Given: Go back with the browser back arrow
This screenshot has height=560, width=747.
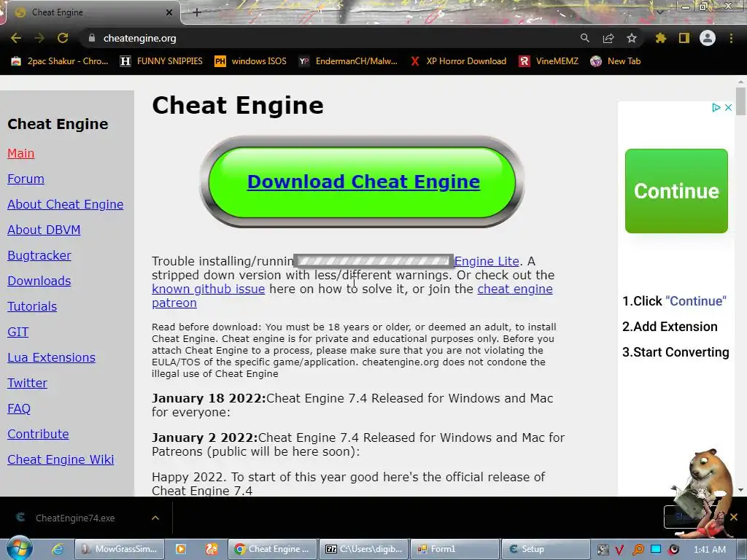Looking at the screenshot, I should pos(16,38).
